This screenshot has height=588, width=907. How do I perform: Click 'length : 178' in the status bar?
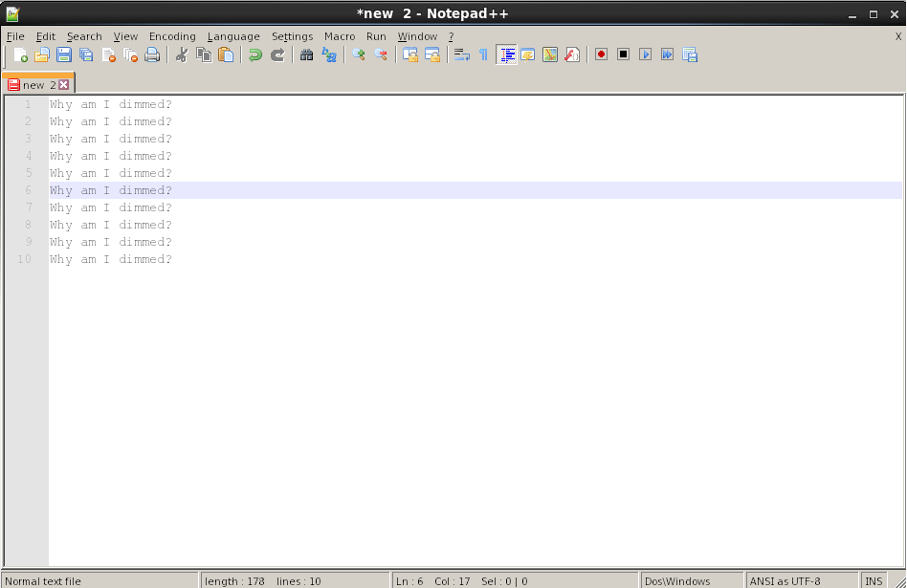(234, 581)
